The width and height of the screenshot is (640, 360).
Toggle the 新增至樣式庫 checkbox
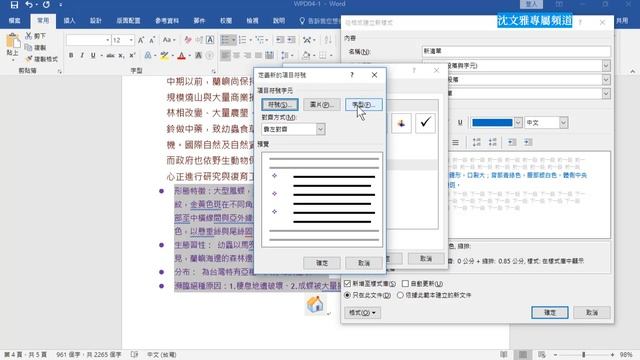(x=347, y=283)
